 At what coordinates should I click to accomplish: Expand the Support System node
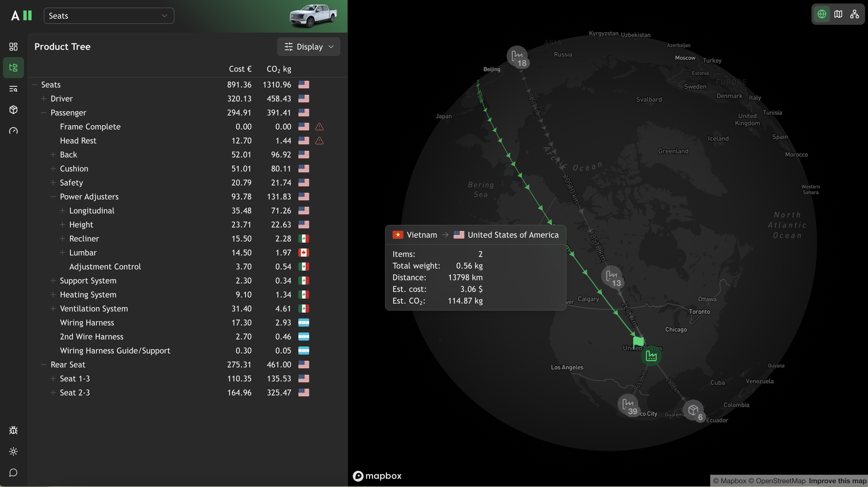pos(53,281)
